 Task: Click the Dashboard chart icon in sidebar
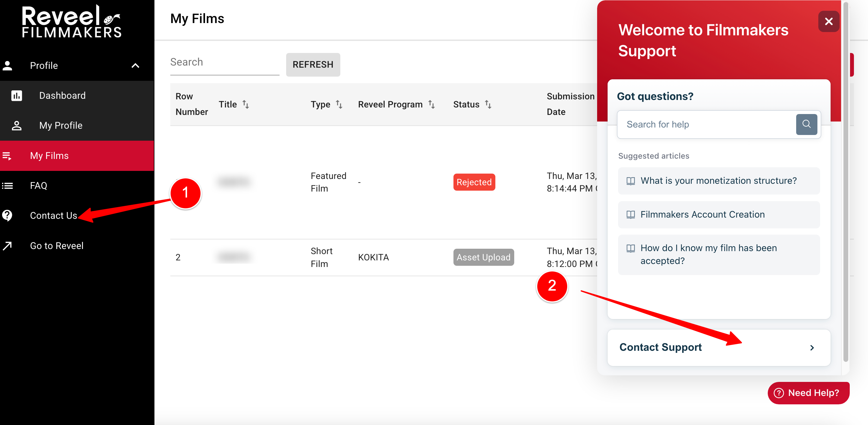pos(16,96)
